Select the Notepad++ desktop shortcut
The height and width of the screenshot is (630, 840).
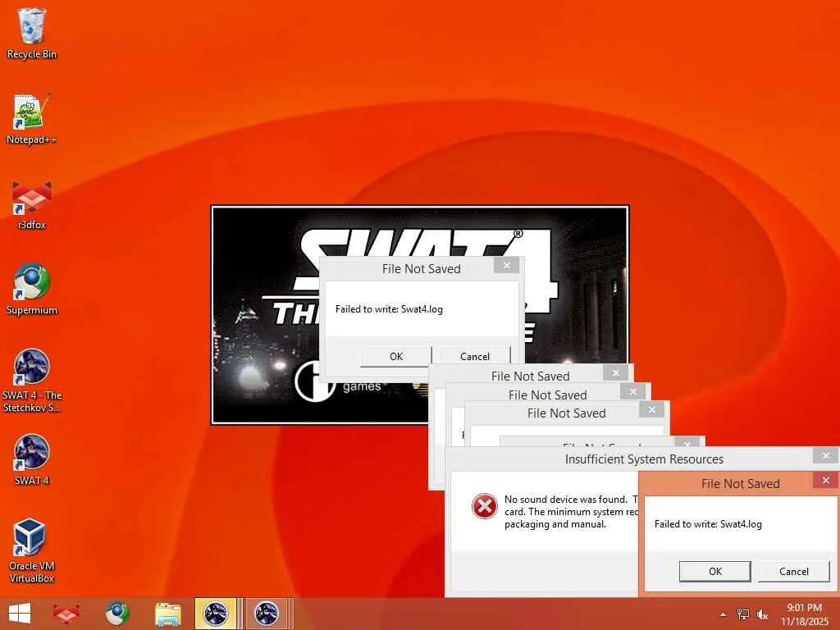tap(32, 119)
